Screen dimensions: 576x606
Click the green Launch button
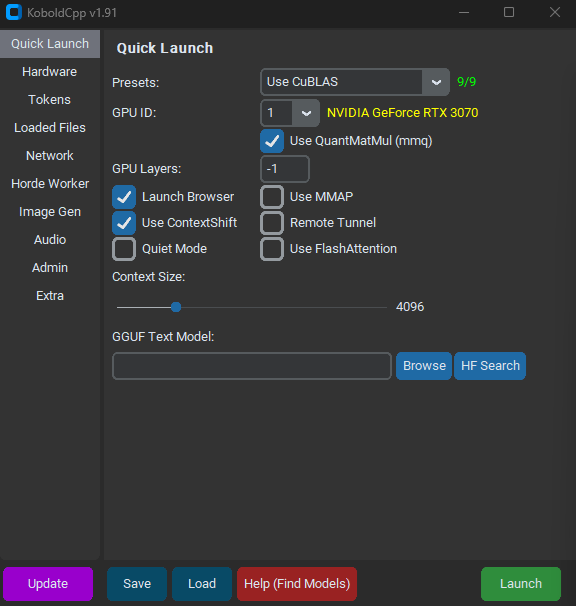coord(521,584)
